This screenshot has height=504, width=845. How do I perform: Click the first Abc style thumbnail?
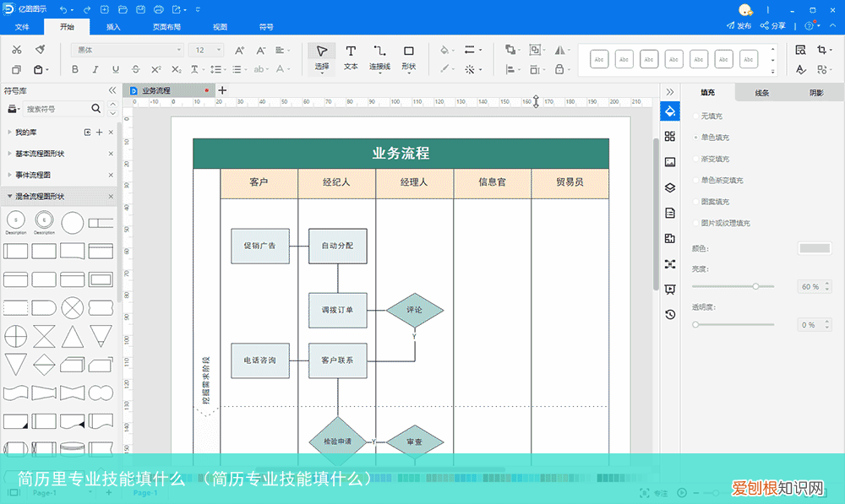[x=599, y=59]
